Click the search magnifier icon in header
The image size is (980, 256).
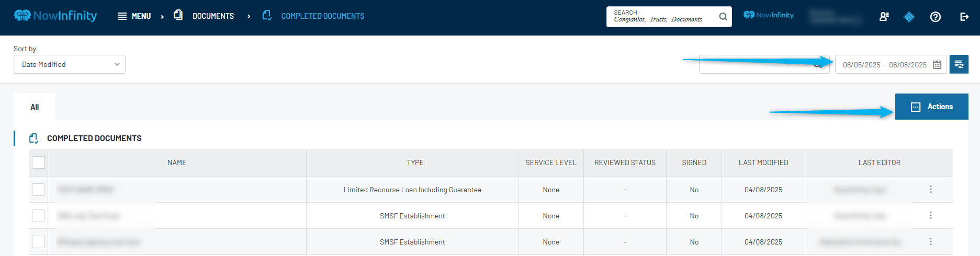[x=723, y=17]
